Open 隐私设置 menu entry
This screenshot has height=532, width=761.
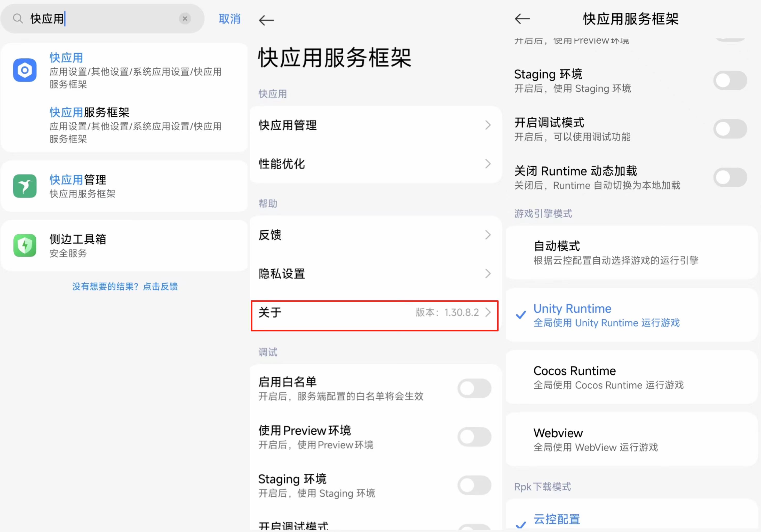[x=376, y=274]
